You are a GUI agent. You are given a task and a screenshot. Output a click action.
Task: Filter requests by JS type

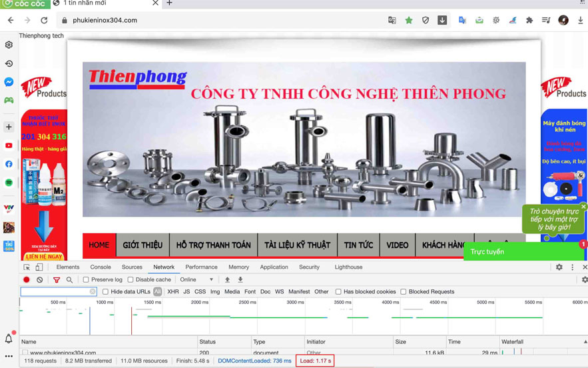186,292
